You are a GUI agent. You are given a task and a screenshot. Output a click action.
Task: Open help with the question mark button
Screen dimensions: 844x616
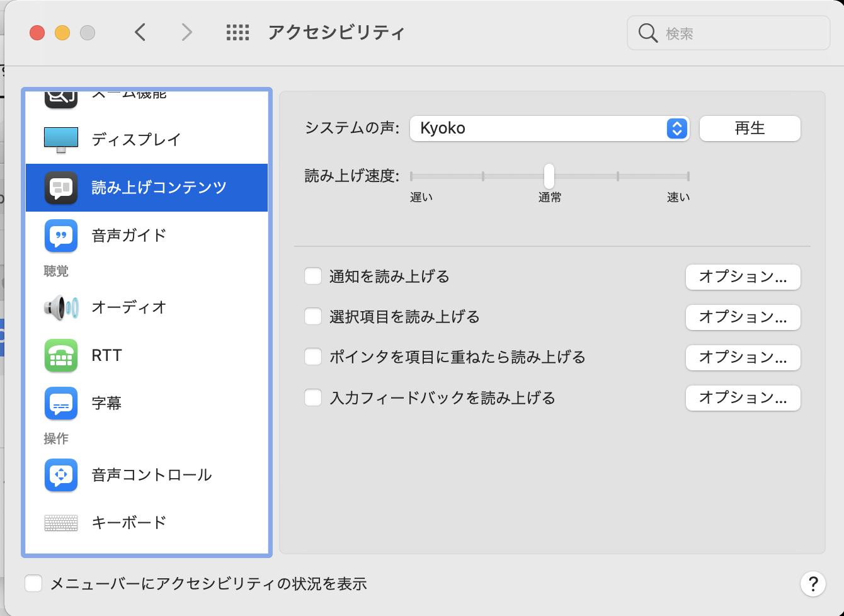pos(813,584)
